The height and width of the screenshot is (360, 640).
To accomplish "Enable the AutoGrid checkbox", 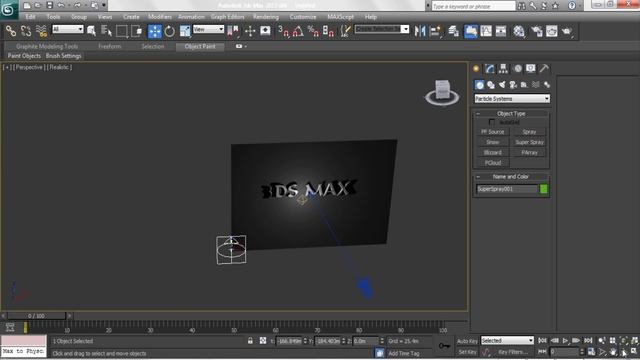I will tap(491, 122).
